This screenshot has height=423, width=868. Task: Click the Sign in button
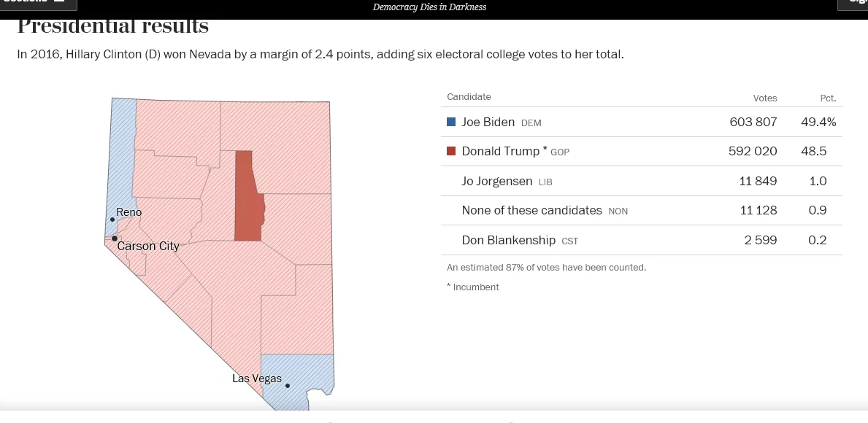click(854, 2)
